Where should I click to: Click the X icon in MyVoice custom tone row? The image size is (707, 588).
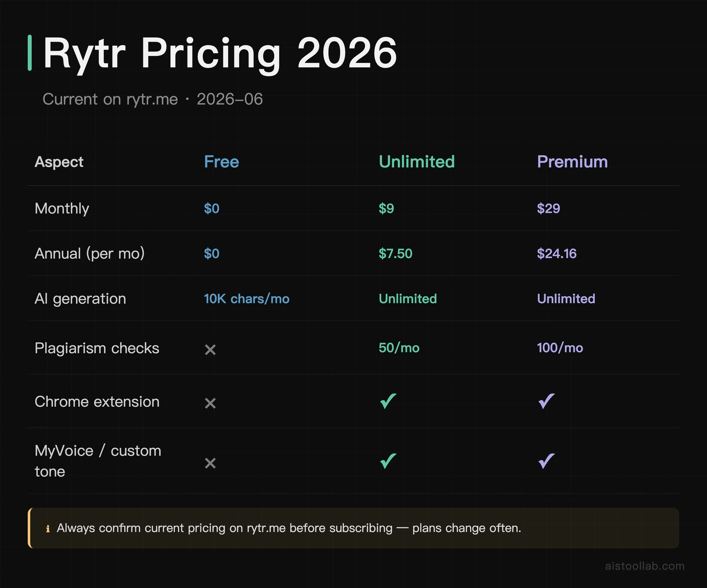click(210, 463)
